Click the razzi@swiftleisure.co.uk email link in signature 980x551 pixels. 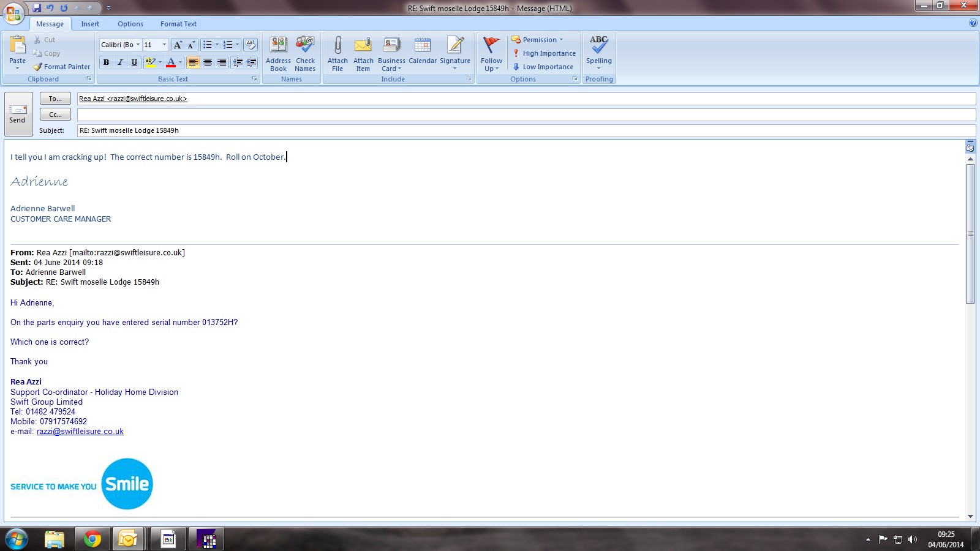coord(80,432)
